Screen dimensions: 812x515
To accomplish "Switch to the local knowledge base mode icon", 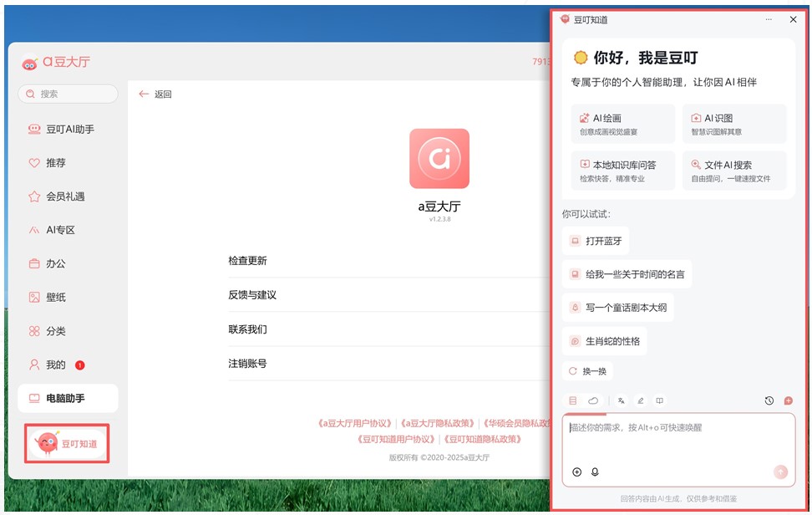I will 573,401.
